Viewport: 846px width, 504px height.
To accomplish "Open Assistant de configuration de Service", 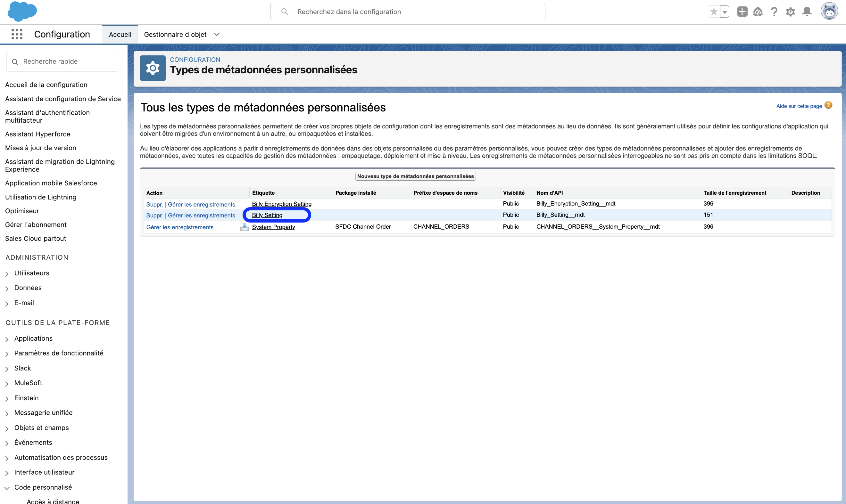I will point(63,99).
